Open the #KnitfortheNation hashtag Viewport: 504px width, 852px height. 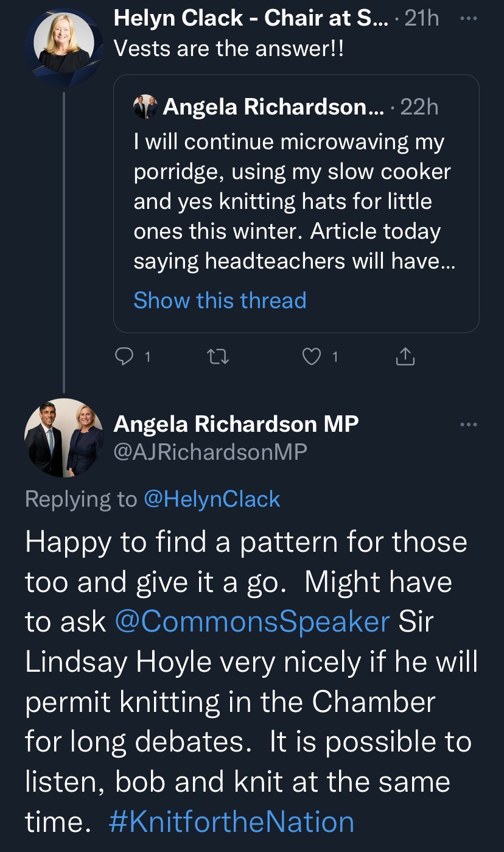tap(231, 822)
